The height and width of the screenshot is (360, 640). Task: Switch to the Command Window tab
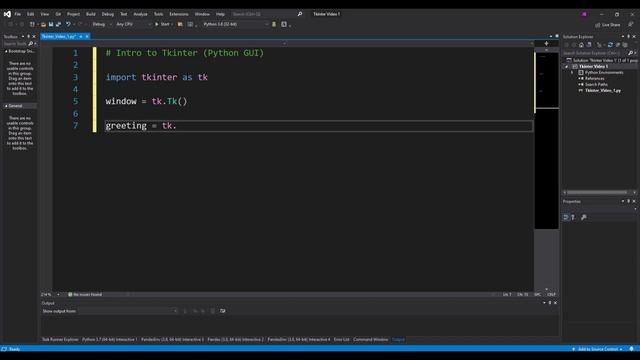[371, 339]
